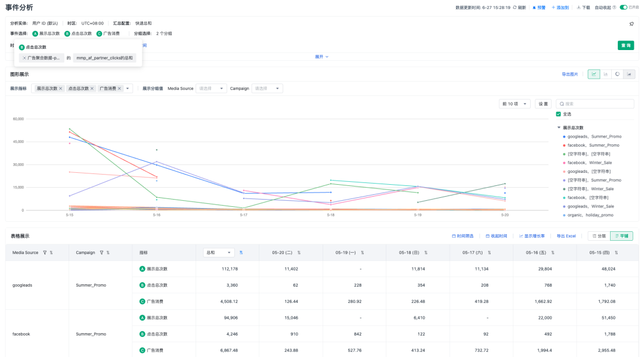Image resolution: width=644 pixels, height=357 pixels.
Task: Click the 设置 button
Action: (543, 104)
